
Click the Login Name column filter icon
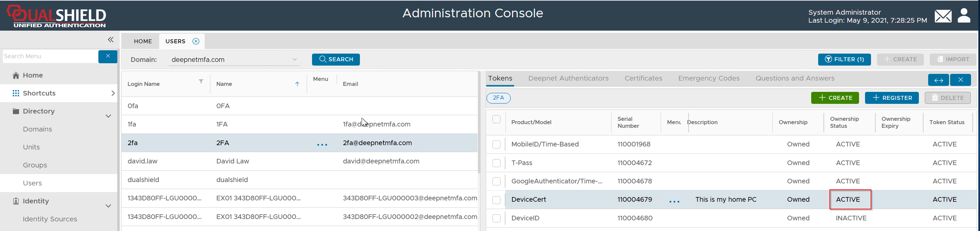click(x=201, y=81)
